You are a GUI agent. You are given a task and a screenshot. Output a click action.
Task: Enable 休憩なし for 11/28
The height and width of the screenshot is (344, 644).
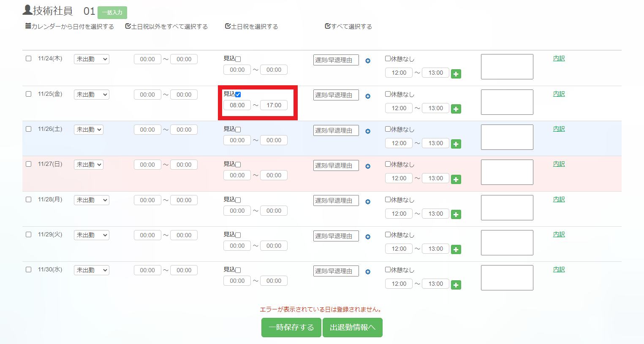pyautogui.click(x=388, y=200)
